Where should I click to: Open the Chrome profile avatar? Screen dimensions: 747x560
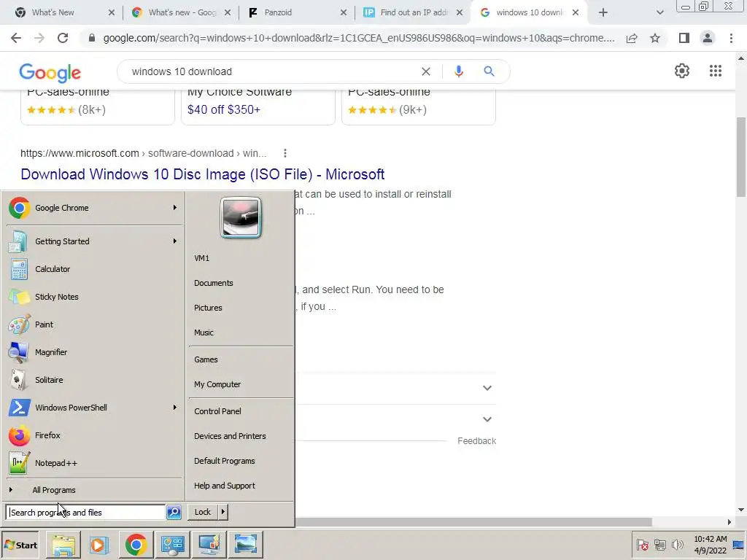point(708,38)
